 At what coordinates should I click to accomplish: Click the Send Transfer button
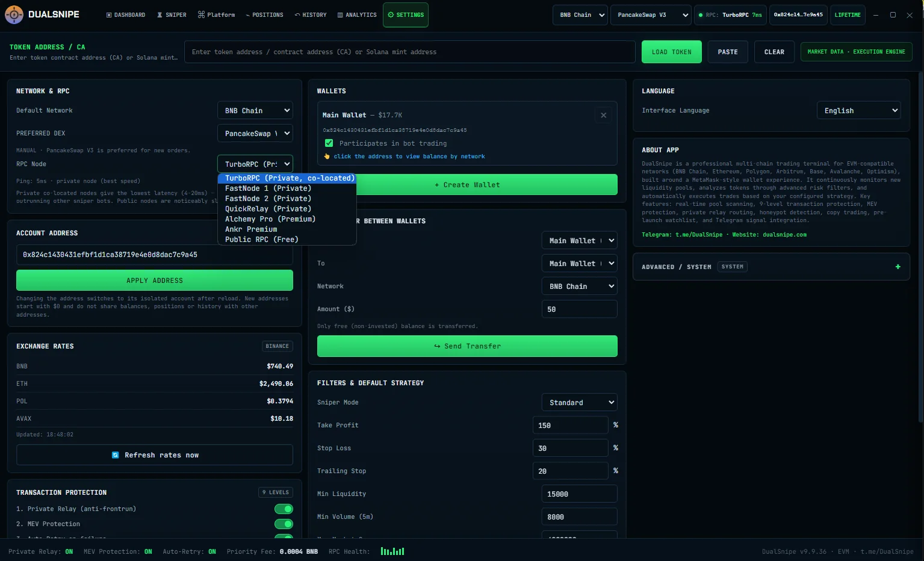click(x=467, y=346)
